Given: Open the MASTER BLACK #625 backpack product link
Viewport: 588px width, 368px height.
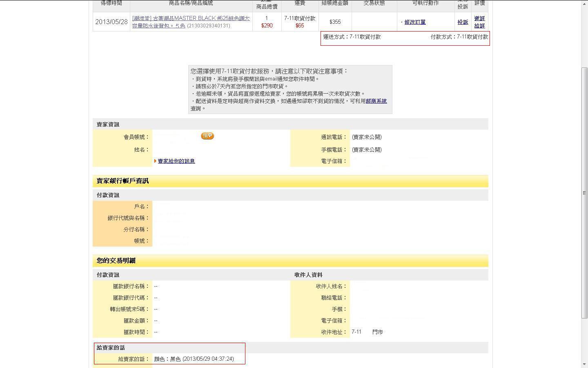Looking at the screenshot, I should click(191, 22).
